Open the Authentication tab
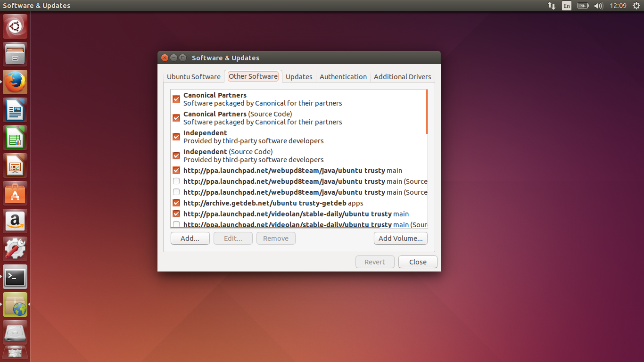 point(343,76)
